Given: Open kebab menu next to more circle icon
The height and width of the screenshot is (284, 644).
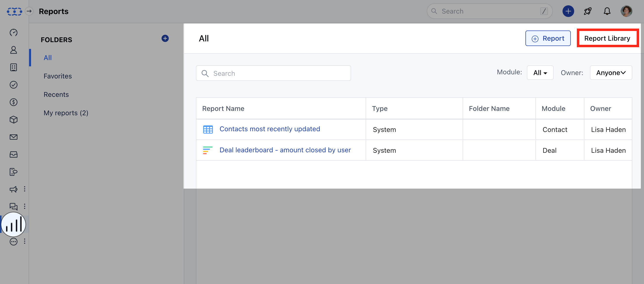Looking at the screenshot, I should point(24,241).
